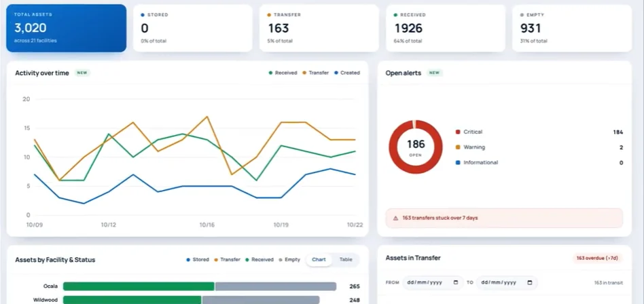Click '64% of total' text
The image size is (644, 304).
coord(408,41)
